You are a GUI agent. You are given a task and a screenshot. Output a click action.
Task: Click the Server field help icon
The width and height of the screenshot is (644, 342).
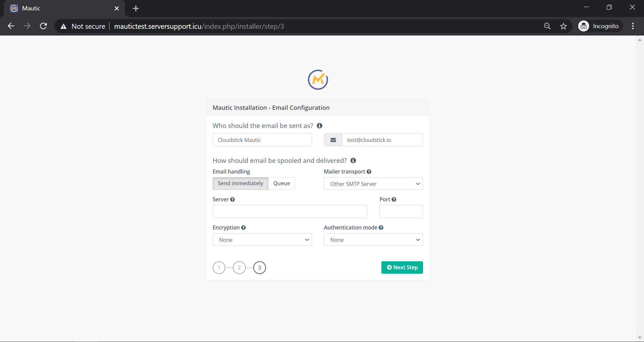(x=232, y=199)
